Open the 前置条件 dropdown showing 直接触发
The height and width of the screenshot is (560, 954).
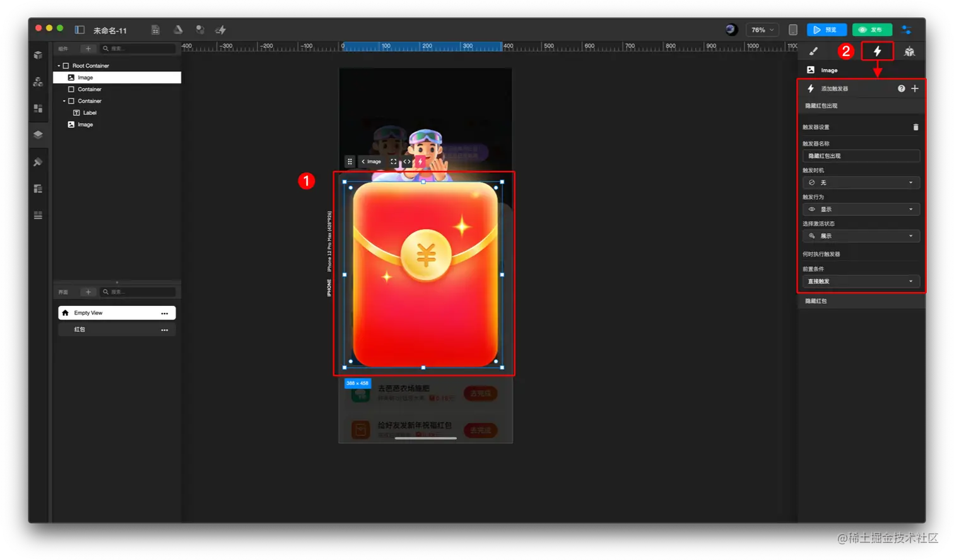pos(861,281)
